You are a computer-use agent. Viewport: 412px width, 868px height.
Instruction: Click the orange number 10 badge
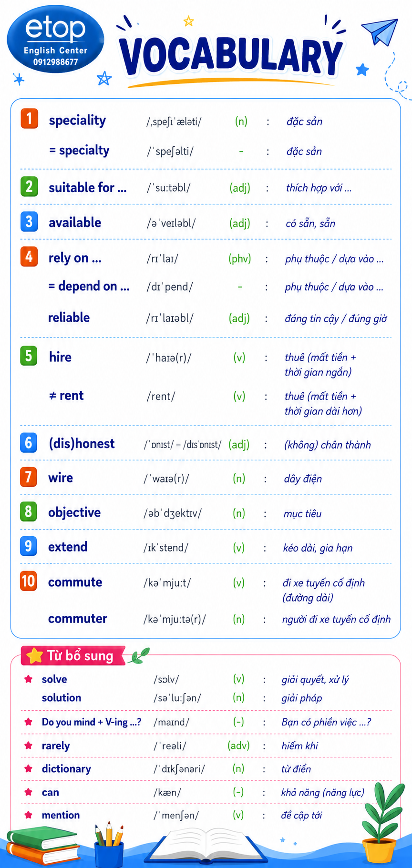(x=28, y=581)
